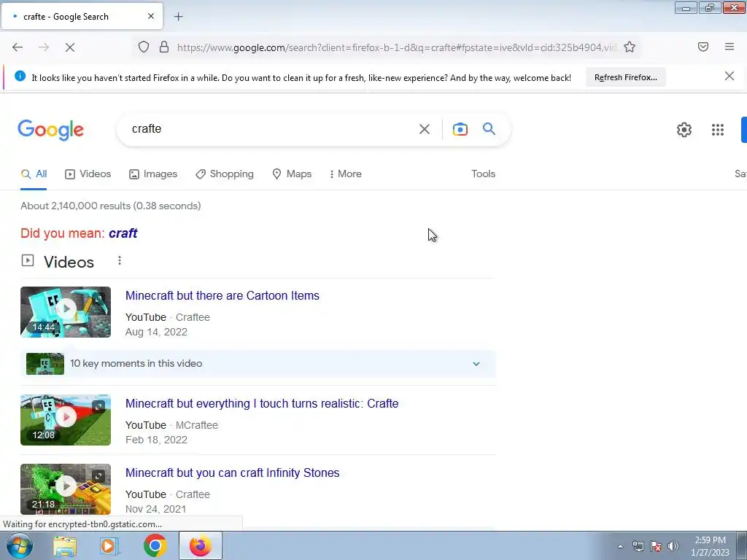Open search Tools

tap(483, 174)
